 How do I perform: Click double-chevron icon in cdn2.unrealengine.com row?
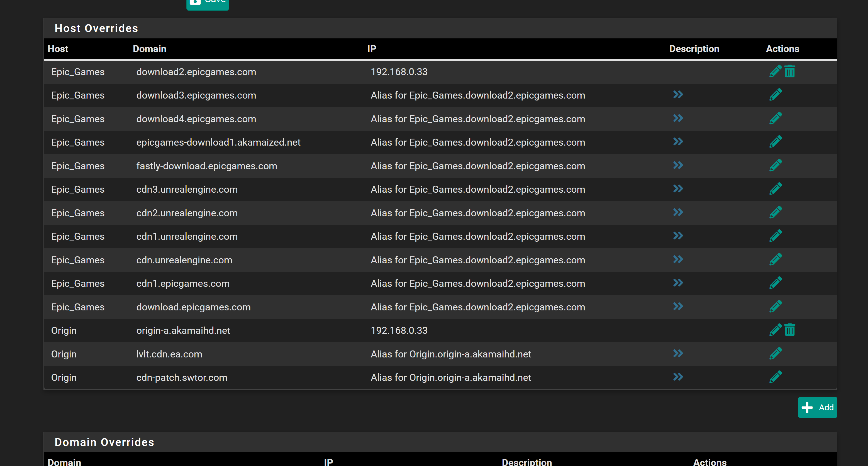(x=678, y=212)
